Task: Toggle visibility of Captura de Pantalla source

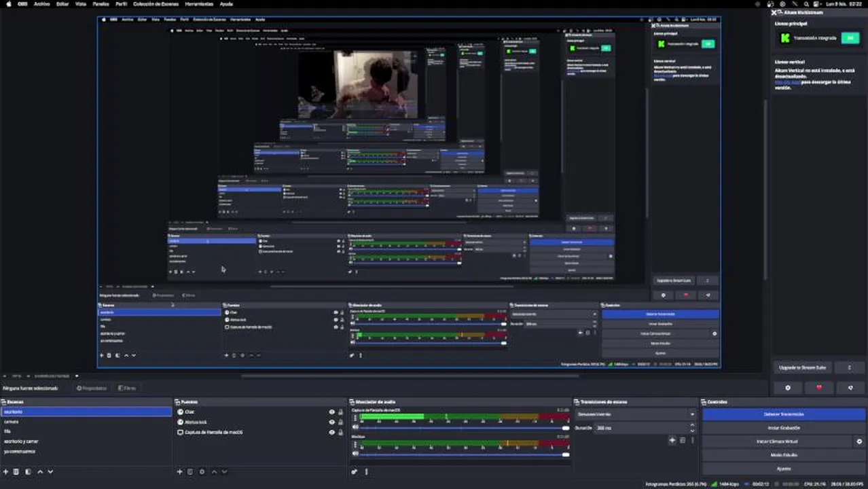Action: 331,432
